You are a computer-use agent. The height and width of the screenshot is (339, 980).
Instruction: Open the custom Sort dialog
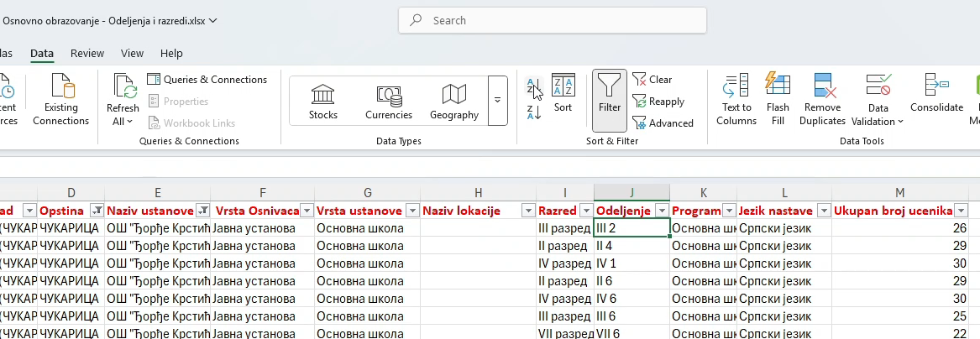click(563, 94)
